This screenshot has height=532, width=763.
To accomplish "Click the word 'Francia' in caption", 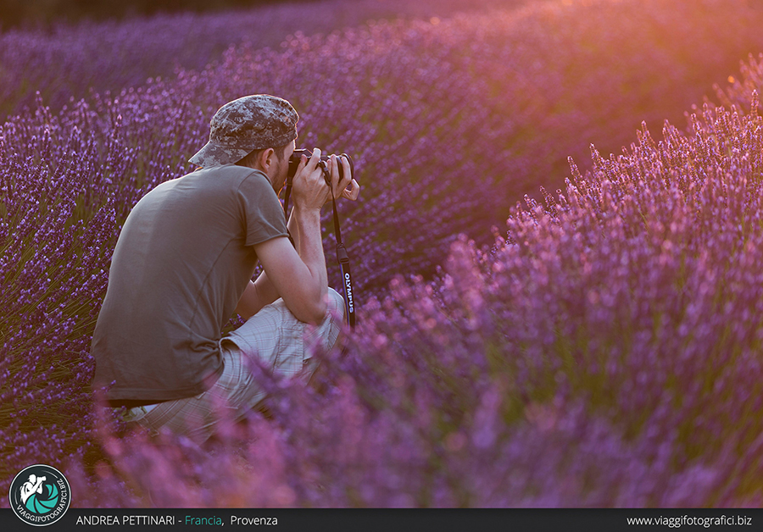I will (203, 520).
